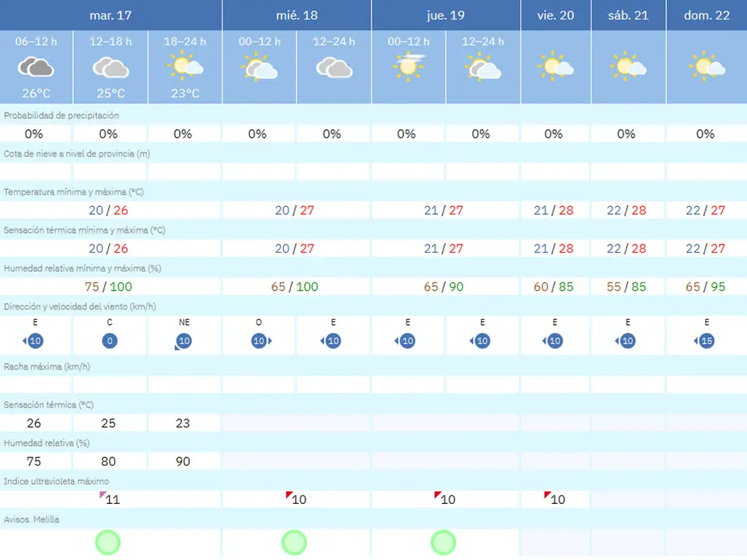This screenshot has width=747, height=560.
Task: Click the UV index 11 flag for mar. 17
Action: [x=110, y=499]
